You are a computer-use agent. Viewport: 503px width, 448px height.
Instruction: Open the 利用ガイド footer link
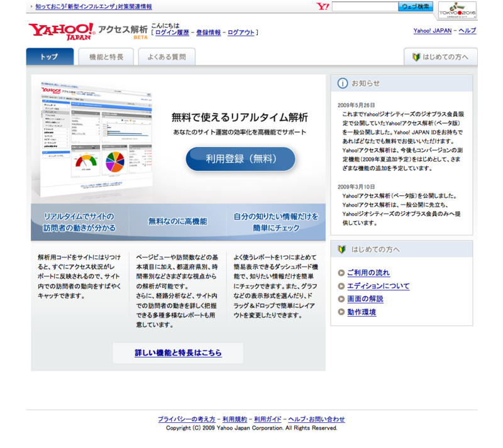point(268,419)
